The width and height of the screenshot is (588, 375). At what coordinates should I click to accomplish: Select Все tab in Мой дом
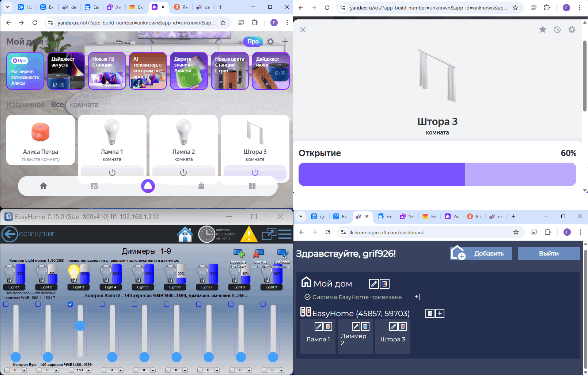pyautogui.click(x=57, y=105)
